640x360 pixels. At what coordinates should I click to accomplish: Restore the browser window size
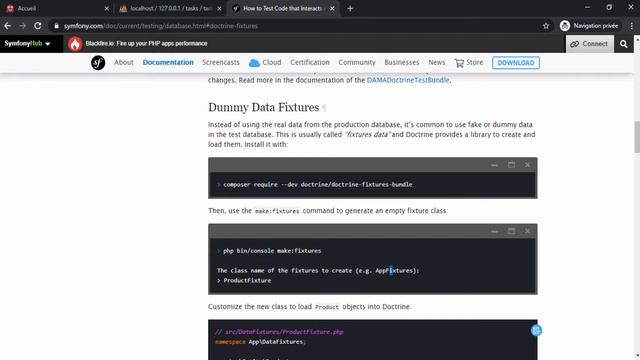coord(609,7)
